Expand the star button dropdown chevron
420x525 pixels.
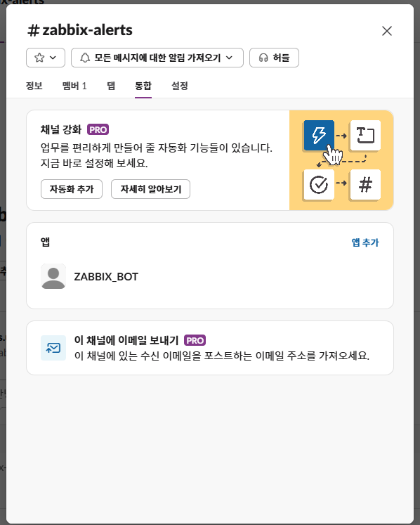point(53,58)
